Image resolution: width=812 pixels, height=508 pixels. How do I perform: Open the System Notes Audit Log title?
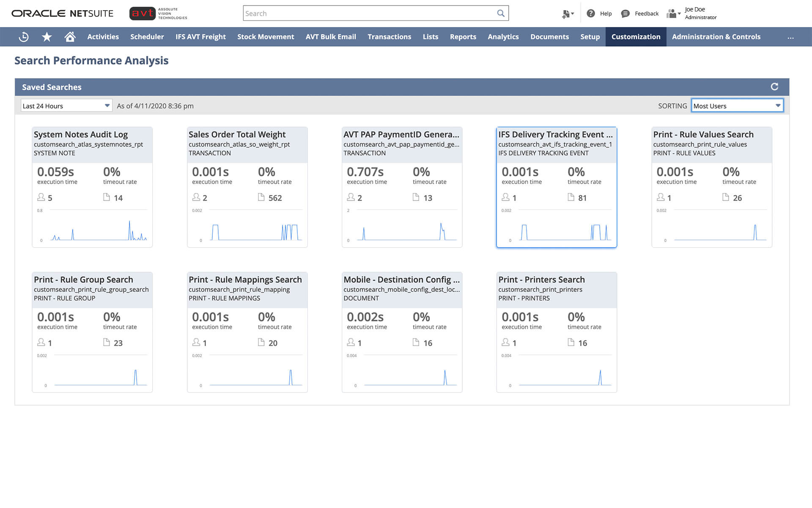coord(81,135)
